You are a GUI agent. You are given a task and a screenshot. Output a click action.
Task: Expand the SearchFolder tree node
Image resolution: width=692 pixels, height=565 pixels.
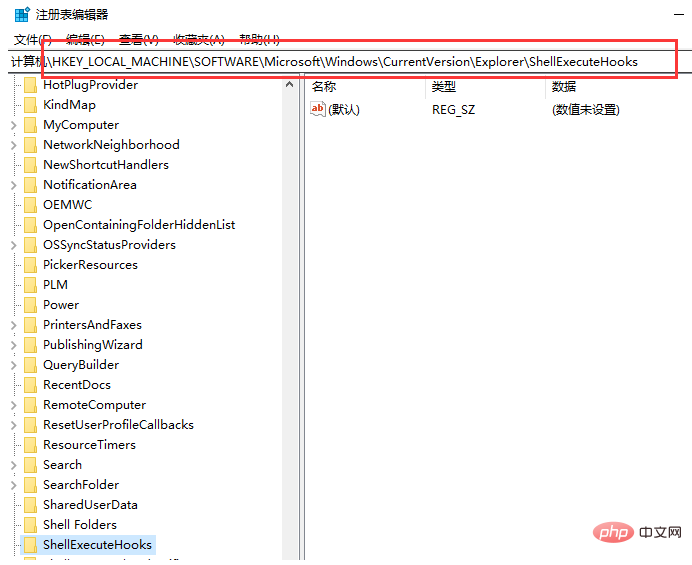(14, 486)
